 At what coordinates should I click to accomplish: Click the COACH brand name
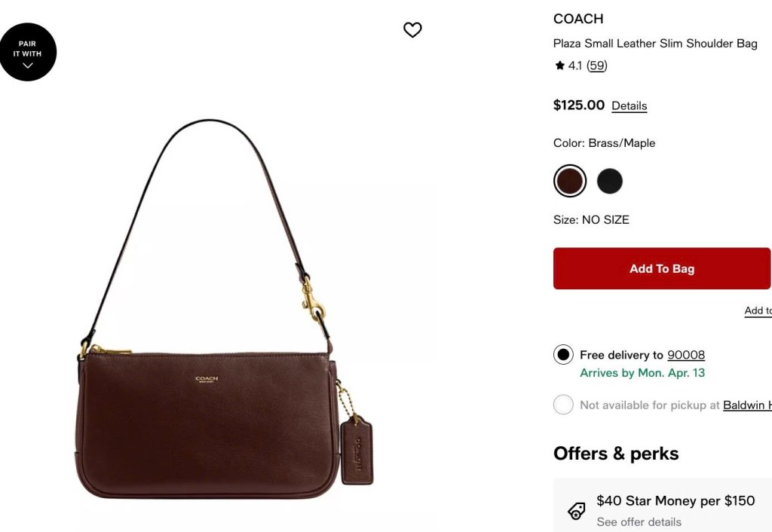[578, 19]
